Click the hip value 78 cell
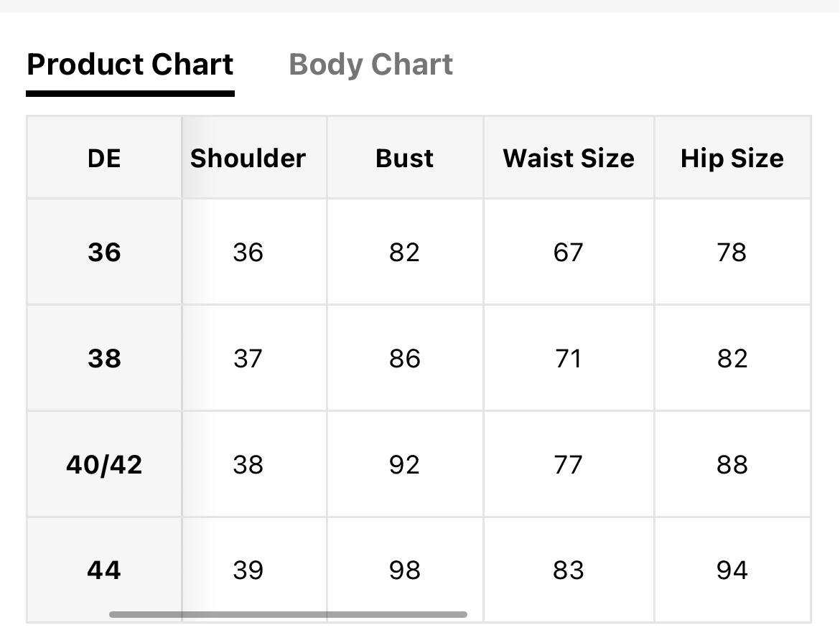 pos(732,252)
